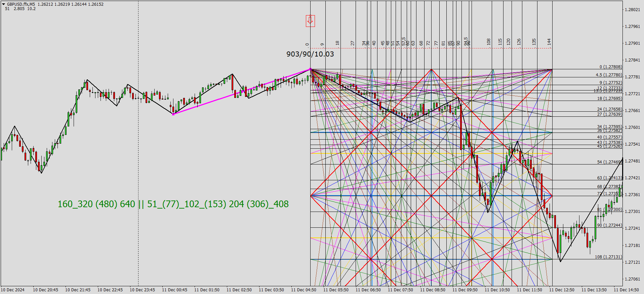Click the '10 Dec 22:45' time axis label
The width and height of the screenshot is (644, 294).
click(x=110, y=290)
